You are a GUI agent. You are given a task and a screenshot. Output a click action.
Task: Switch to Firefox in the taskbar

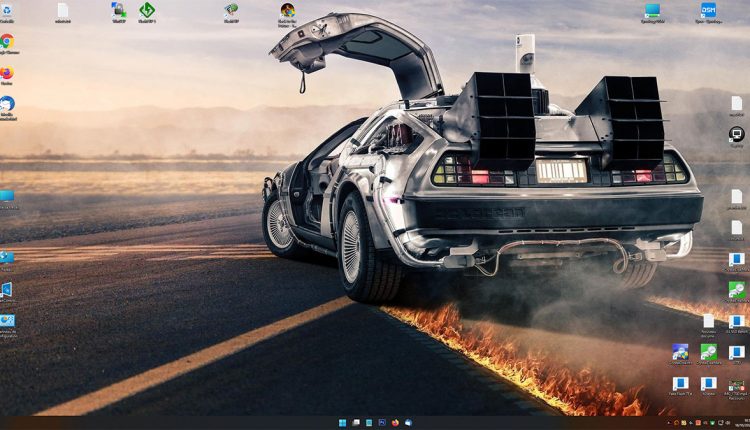pyautogui.click(x=395, y=423)
